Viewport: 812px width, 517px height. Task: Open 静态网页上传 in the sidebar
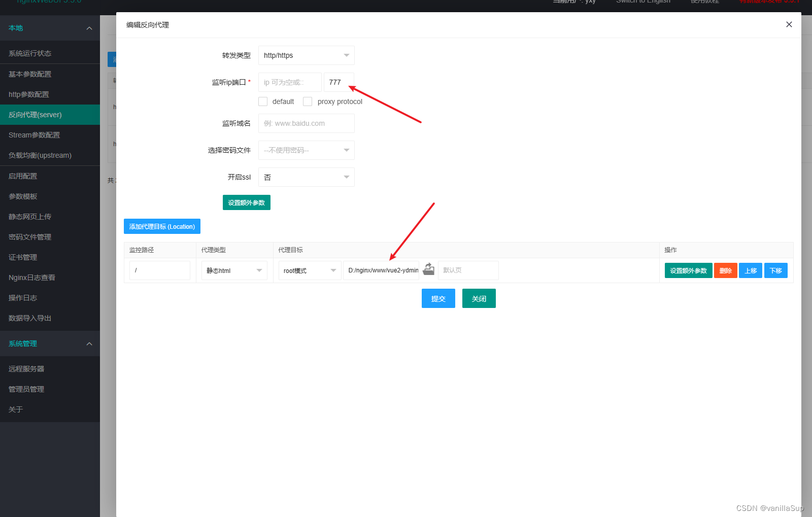tap(50, 217)
